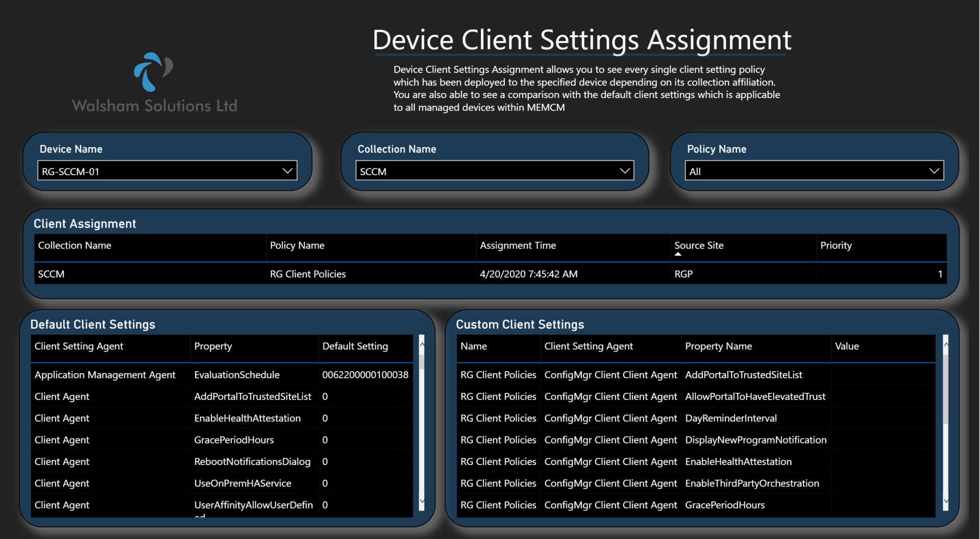Expand the Collection Name dropdown arrow
980x539 pixels.
pyautogui.click(x=625, y=171)
